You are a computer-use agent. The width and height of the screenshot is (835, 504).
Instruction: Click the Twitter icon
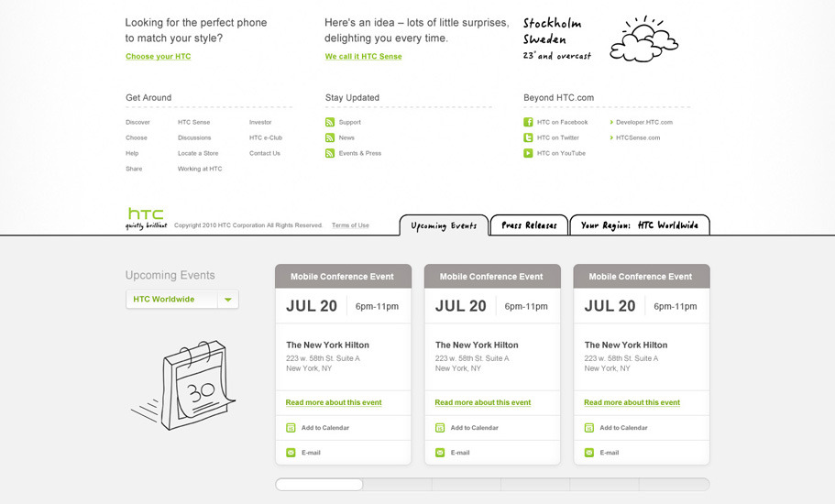(528, 137)
